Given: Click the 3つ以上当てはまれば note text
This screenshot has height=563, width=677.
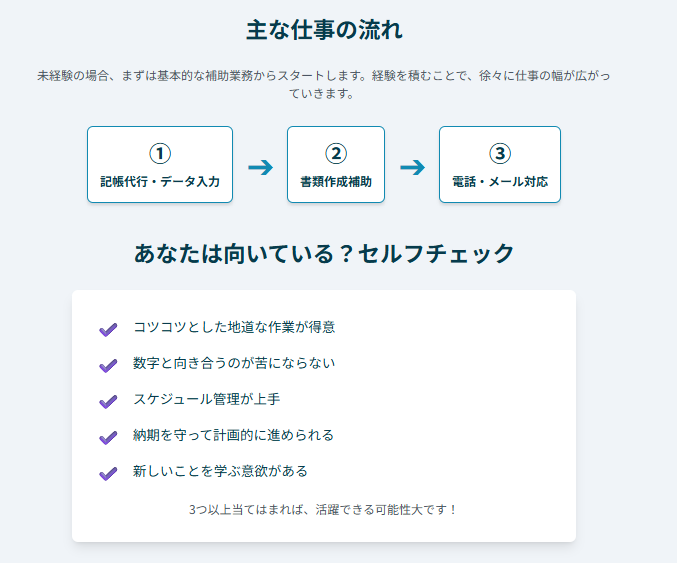Looking at the screenshot, I should tap(324, 509).
